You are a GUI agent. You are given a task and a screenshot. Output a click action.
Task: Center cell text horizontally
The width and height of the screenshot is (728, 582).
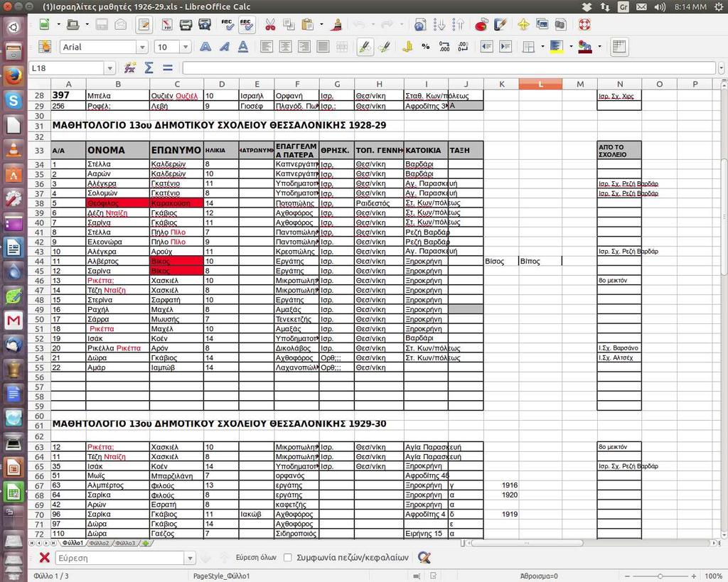coord(285,46)
